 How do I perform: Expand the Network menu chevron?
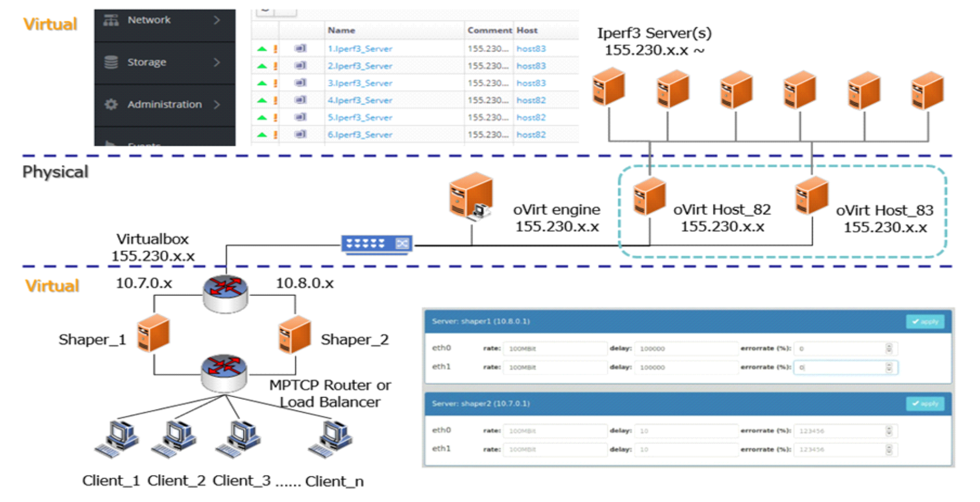(217, 20)
